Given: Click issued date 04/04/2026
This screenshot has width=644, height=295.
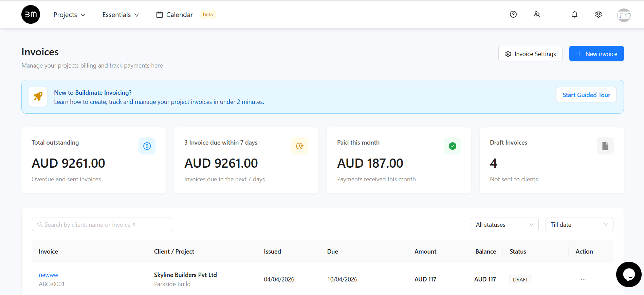Looking at the screenshot, I should (279, 279).
